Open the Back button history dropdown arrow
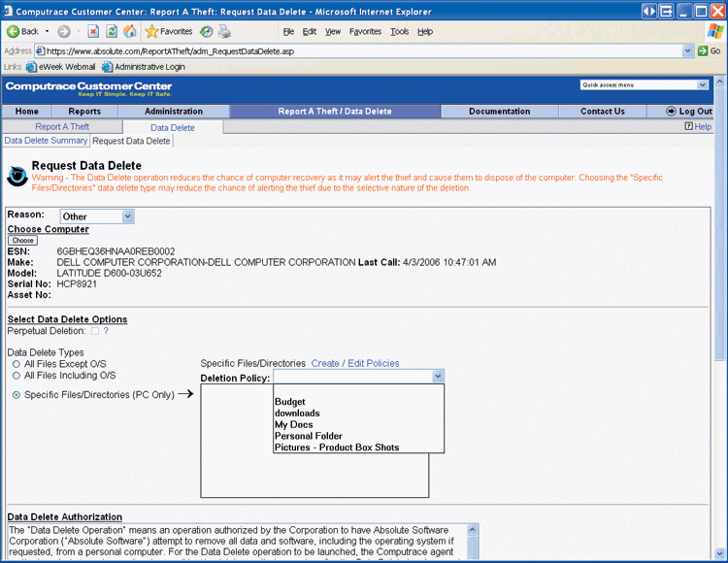728x563 pixels. (47, 32)
